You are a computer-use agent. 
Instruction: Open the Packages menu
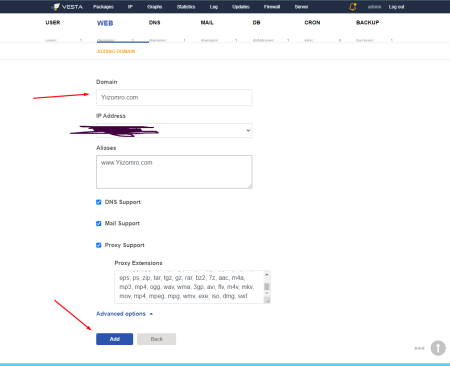pyautogui.click(x=103, y=7)
